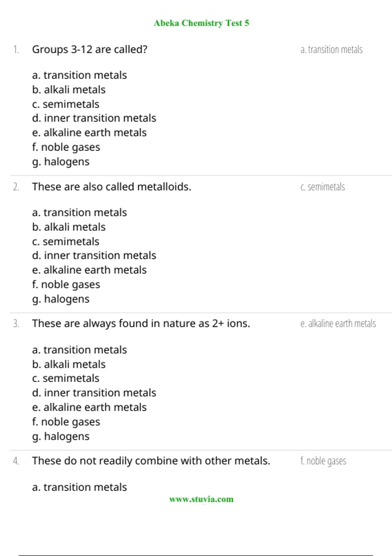Screen dimensions: 392x556
Task: Choose 'd. inner transition metals' under question 2
Action: 94,255
